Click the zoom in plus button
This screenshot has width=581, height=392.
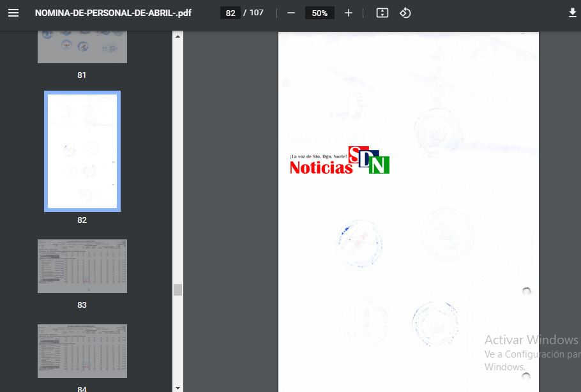[348, 13]
